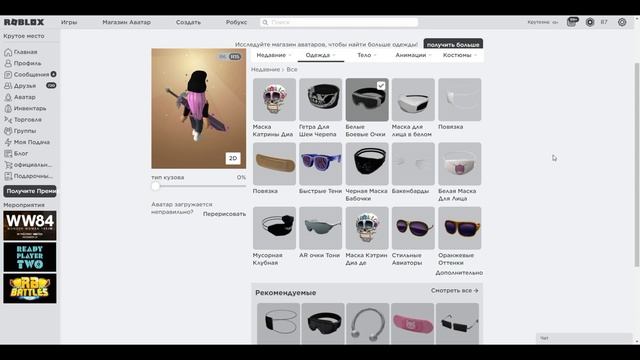Open the Игры menu item

pos(69,22)
